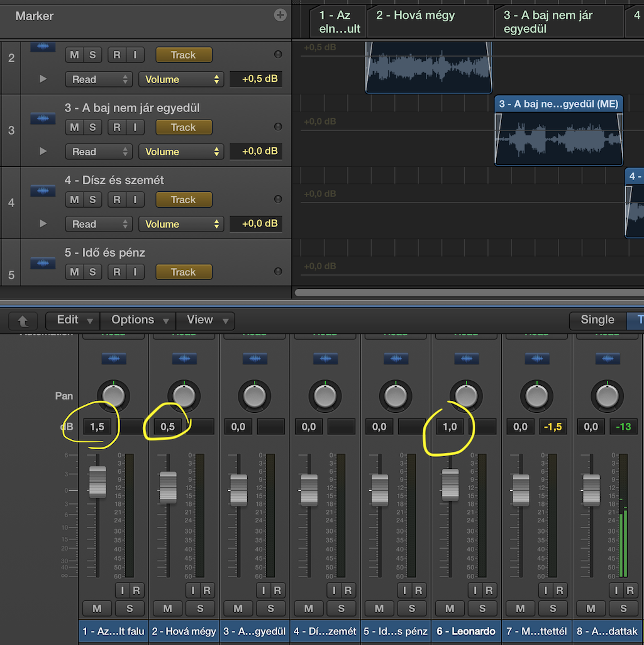Click the up-arrow icon in the mixer toolbar

click(23, 321)
